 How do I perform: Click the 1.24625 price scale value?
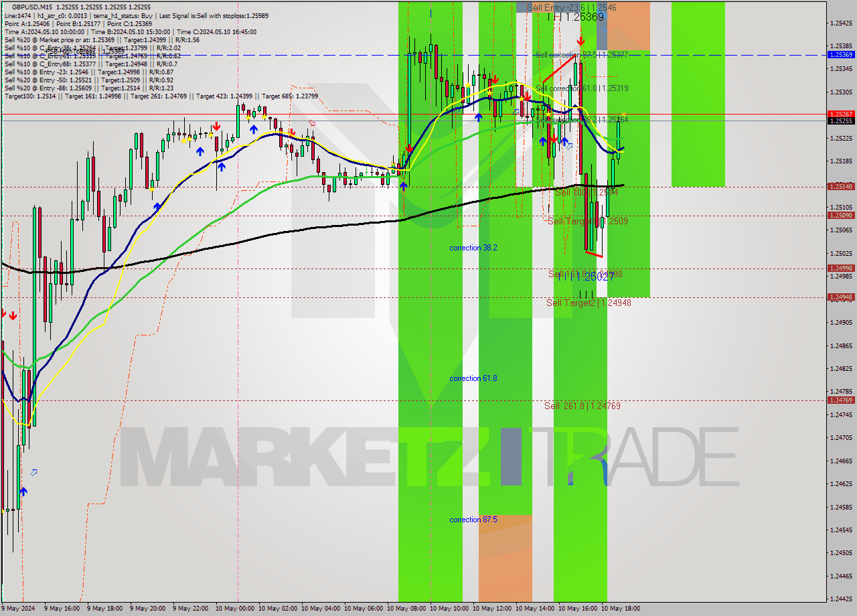pos(841,483)
